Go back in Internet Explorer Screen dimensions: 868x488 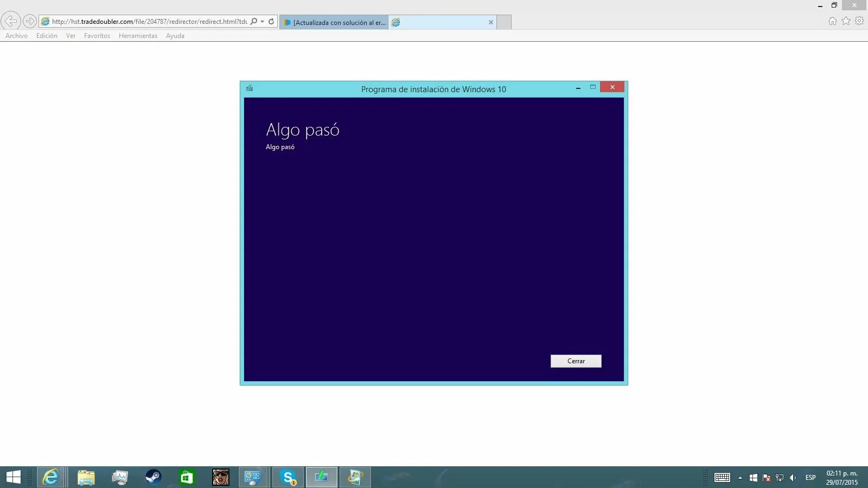tap(11, 21)
